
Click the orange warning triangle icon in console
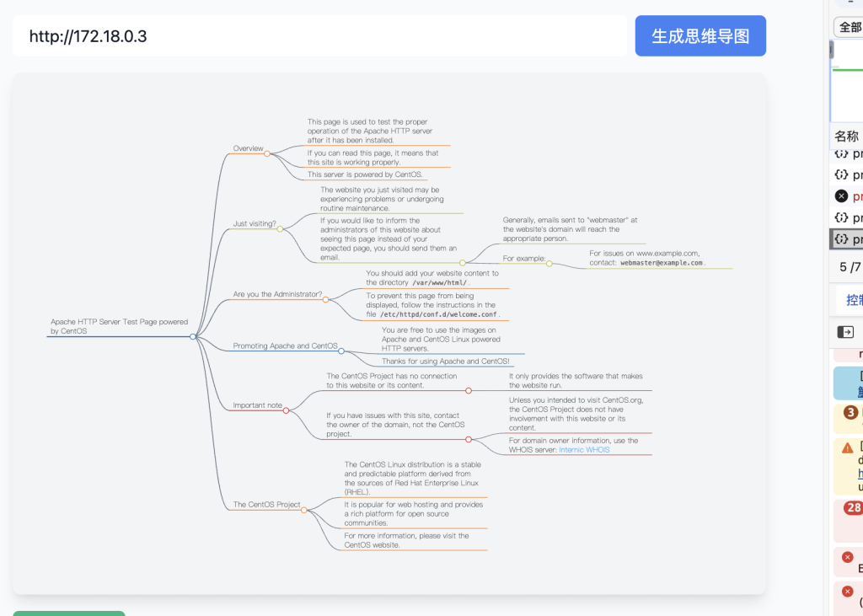(x=848, y=447)
